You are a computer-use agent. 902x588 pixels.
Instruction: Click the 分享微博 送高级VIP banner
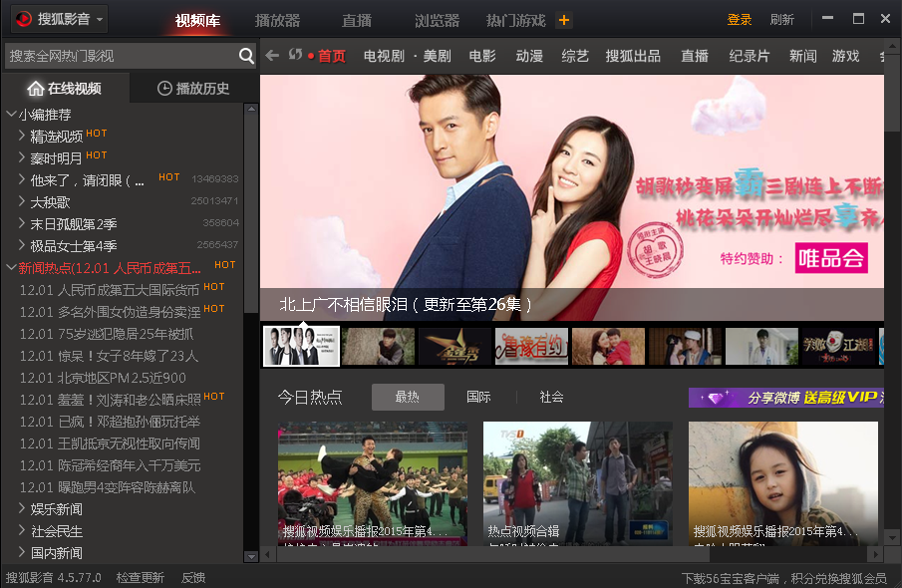pyautogui.click(x=785, y=397)
